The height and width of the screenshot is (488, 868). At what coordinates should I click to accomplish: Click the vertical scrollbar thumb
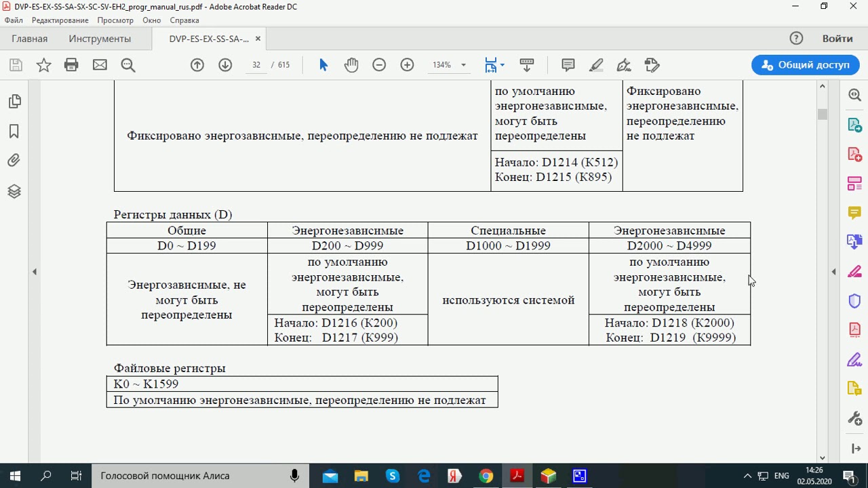tap(823, 114)
